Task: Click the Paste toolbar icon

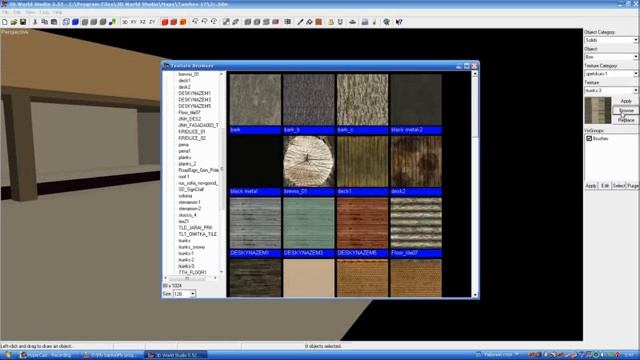Action: tap(54, 22)
